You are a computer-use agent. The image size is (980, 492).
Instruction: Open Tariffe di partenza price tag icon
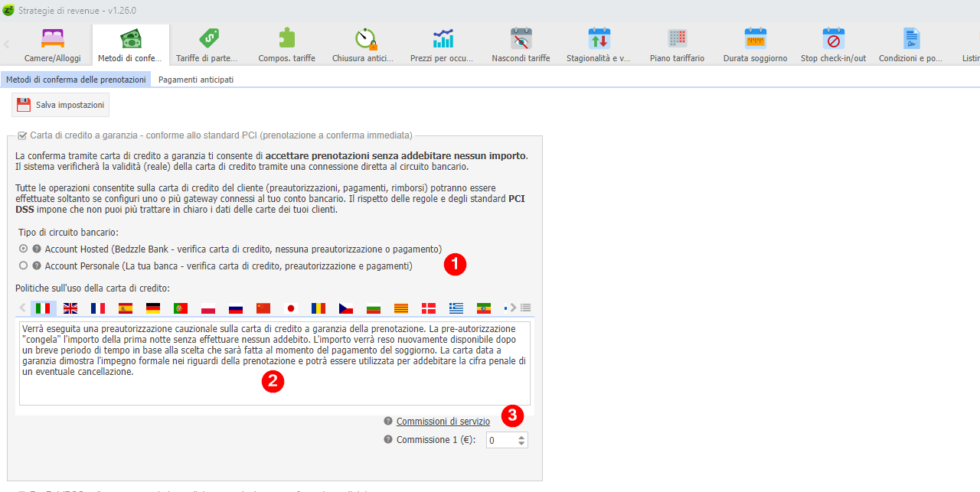[207, 39]
